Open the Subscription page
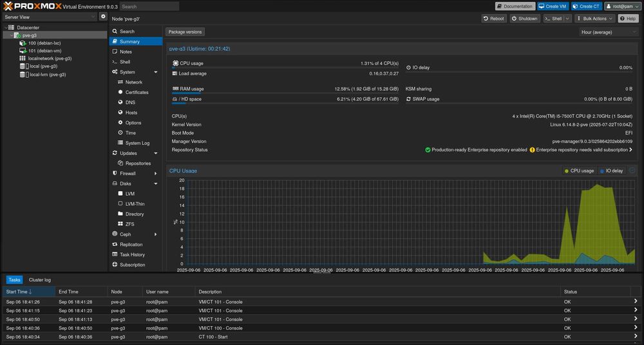 tap(135, 265)
